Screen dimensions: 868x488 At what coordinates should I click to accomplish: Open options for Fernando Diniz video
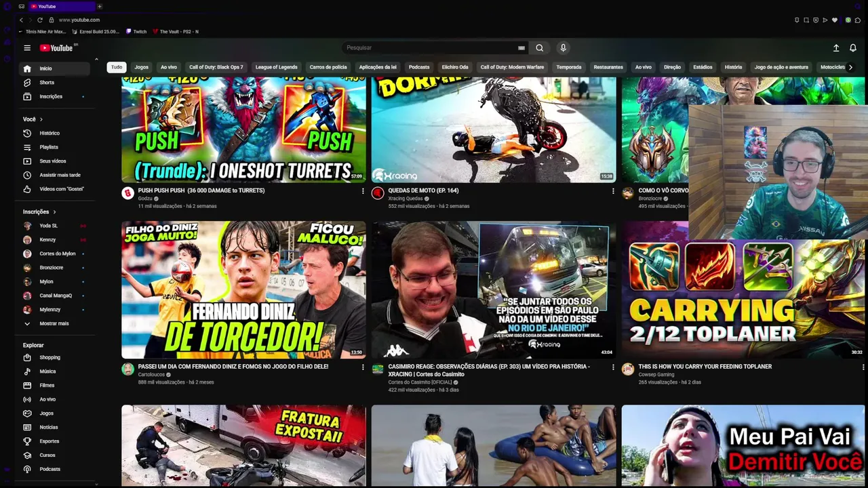pos(363,367)
